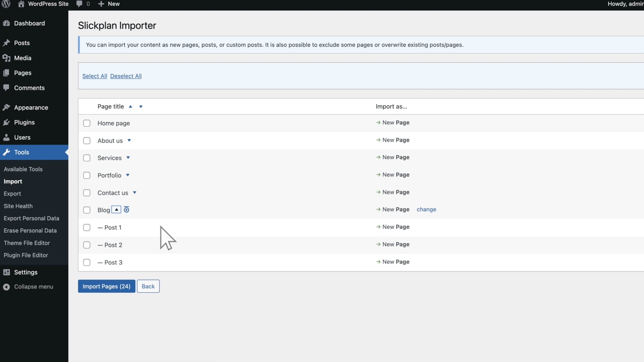This screenshot has width=644, height=362.
Task: Click the Dashboard gauge icon
Action: click(x=7, y=23)
